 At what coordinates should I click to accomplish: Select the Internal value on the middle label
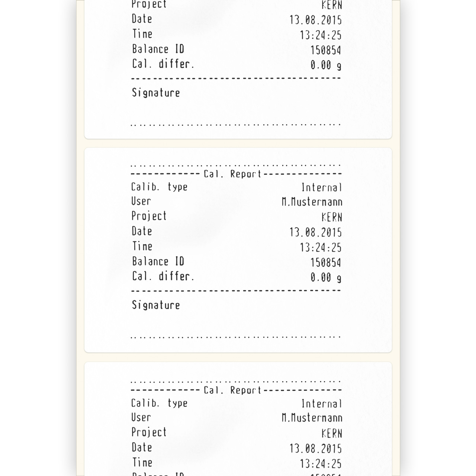[321, 187]
